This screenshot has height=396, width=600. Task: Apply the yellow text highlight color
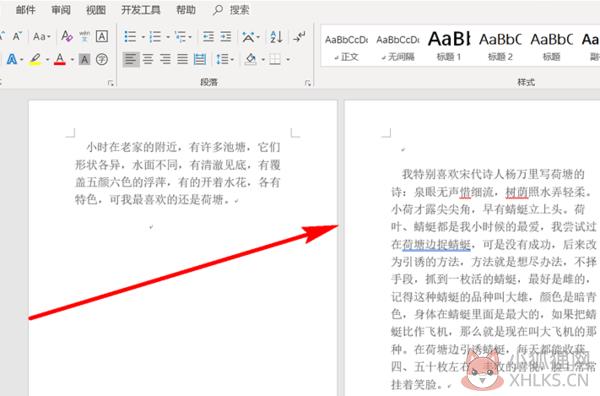(35, 59)
